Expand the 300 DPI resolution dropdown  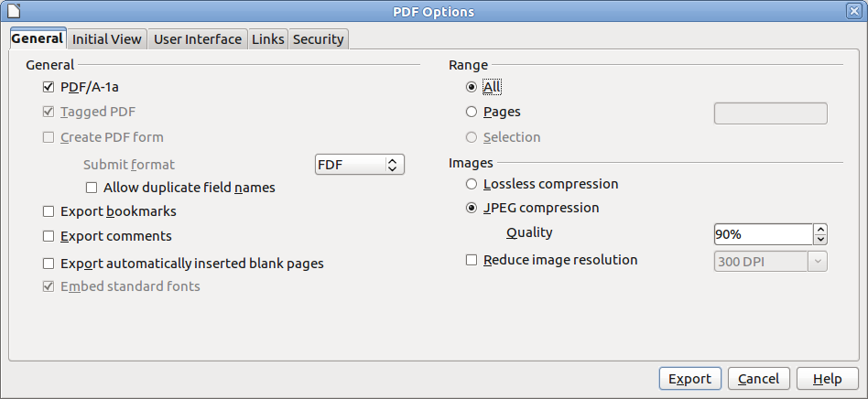(x=771, y=262)
